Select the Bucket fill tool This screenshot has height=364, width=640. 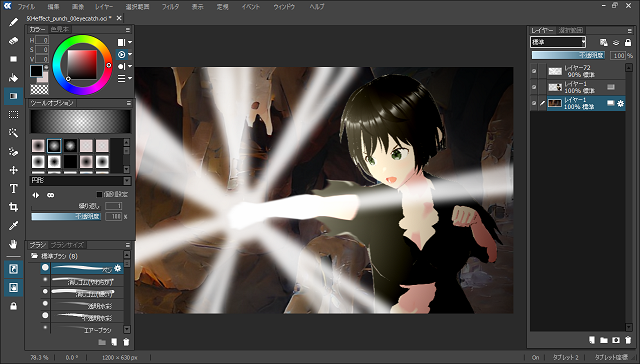[13, 78]
